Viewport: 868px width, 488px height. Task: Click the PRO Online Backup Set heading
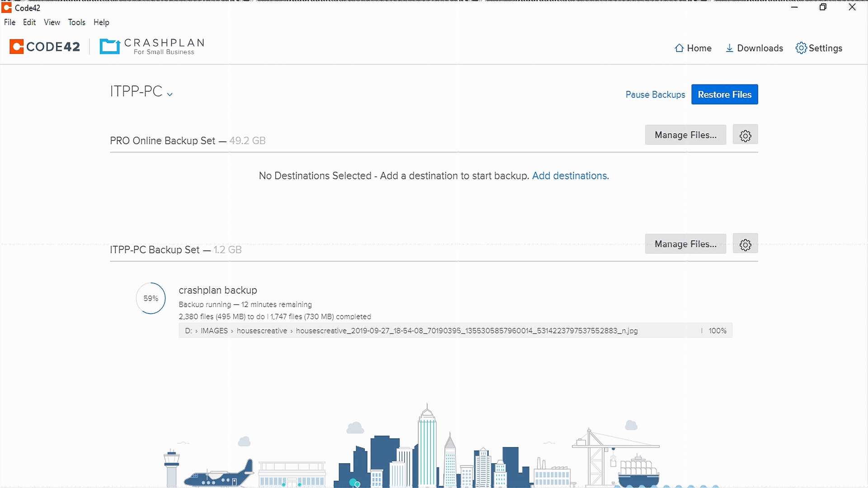162,141
